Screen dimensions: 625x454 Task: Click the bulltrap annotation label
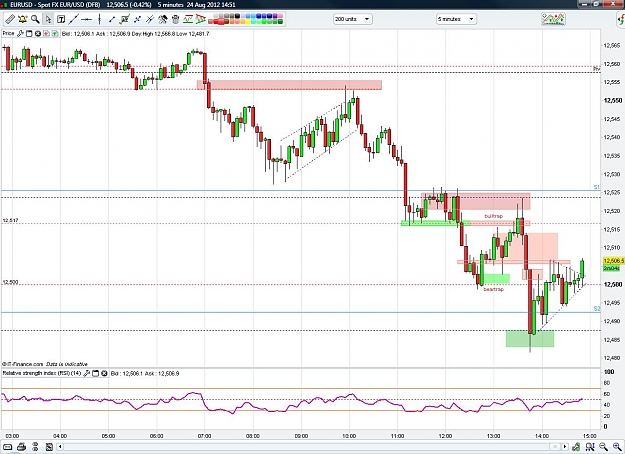[493, 216]
